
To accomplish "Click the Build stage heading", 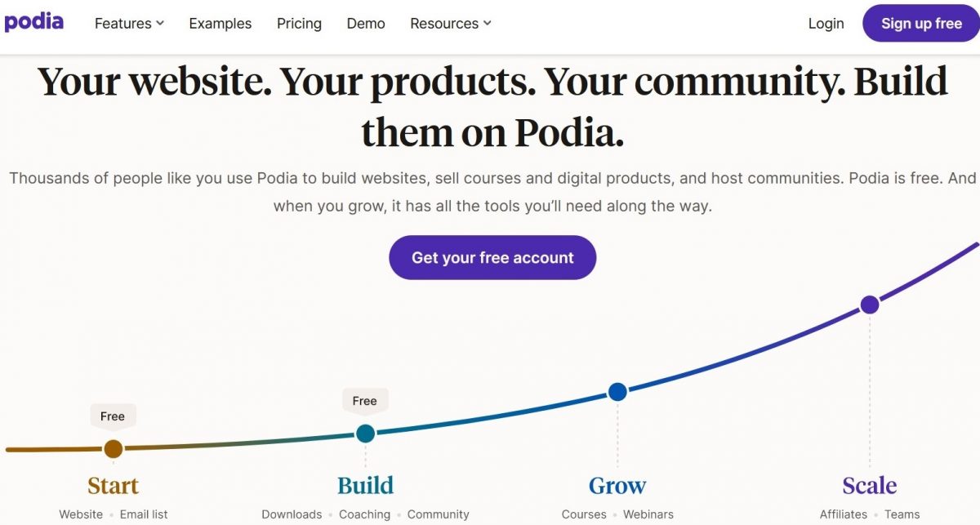I will click(365, 486).
